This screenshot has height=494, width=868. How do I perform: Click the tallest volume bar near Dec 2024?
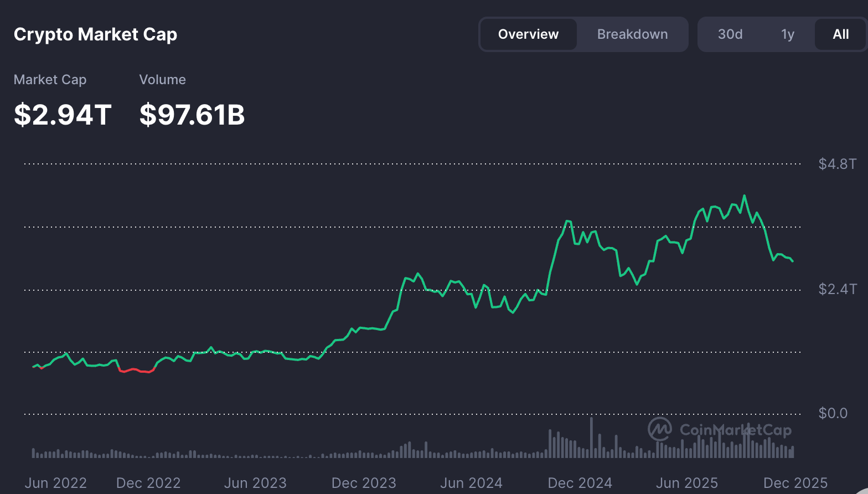pos(591,437)
